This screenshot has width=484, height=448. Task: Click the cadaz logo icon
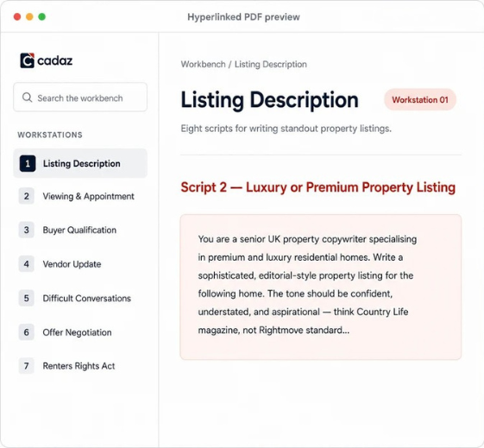pyautogui.click(x=27, y=60)
